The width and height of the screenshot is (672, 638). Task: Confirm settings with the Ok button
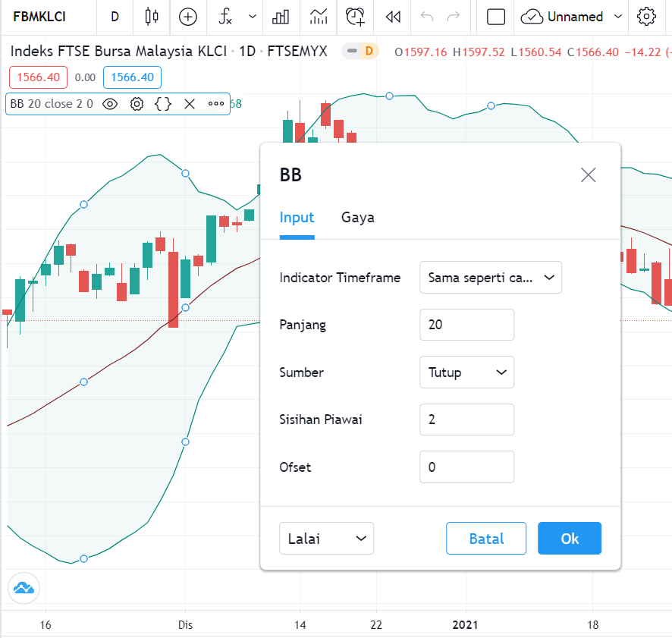pos(569,538)
